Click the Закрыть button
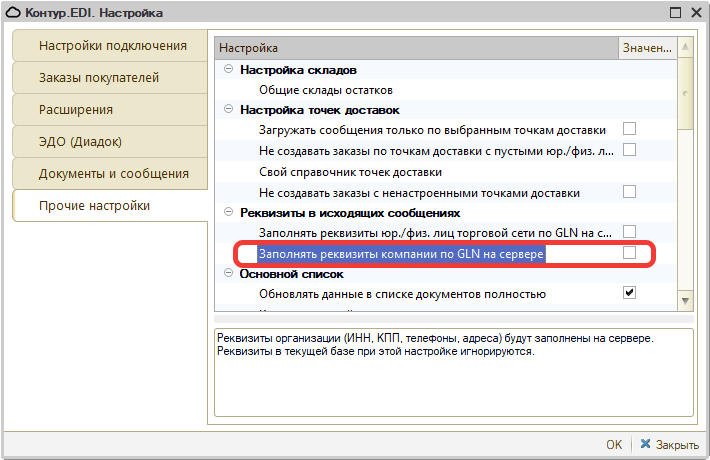Image resolution: width=710 pixels, height=460 pixels. [x=669, y=444]
